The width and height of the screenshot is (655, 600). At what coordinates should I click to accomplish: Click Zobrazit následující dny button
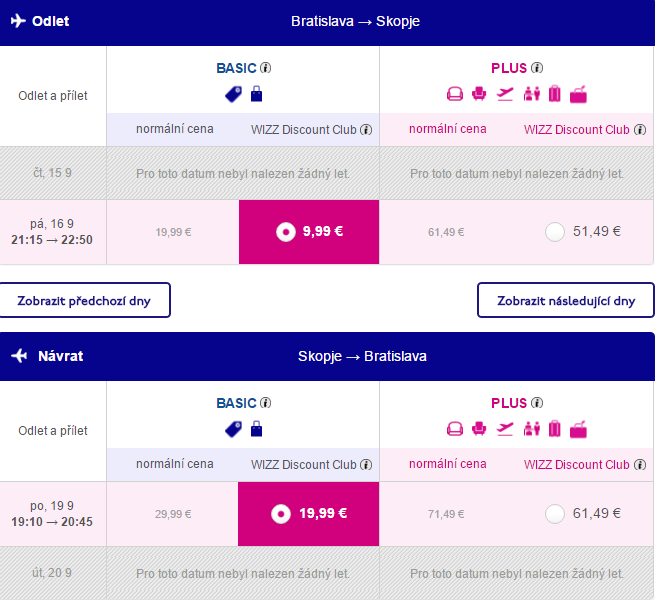566,300
